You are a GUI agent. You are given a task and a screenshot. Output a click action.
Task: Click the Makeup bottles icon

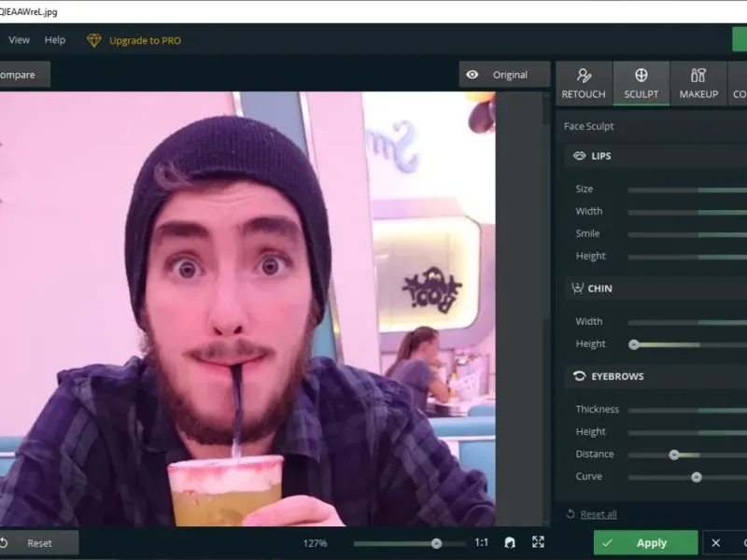pyautogui.click(x=698, y=76)
